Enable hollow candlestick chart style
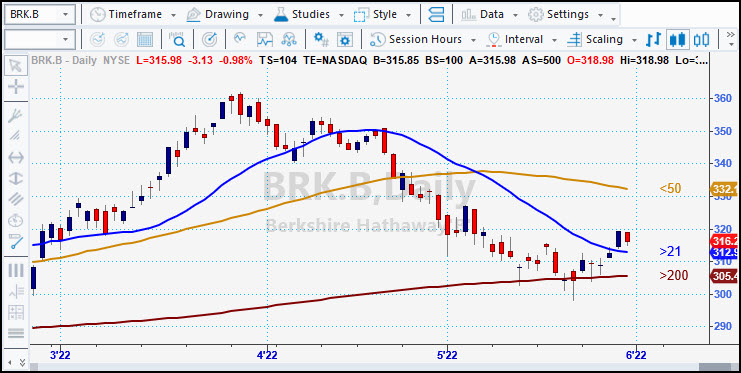Image resolution: width=741 pixels, height=373 pixels. 701,39
